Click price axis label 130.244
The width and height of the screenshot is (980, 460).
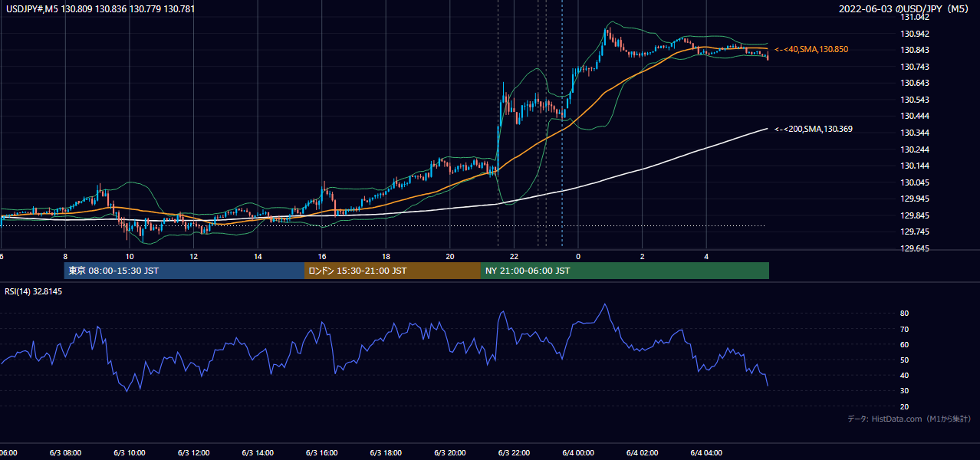pos(916,149)
